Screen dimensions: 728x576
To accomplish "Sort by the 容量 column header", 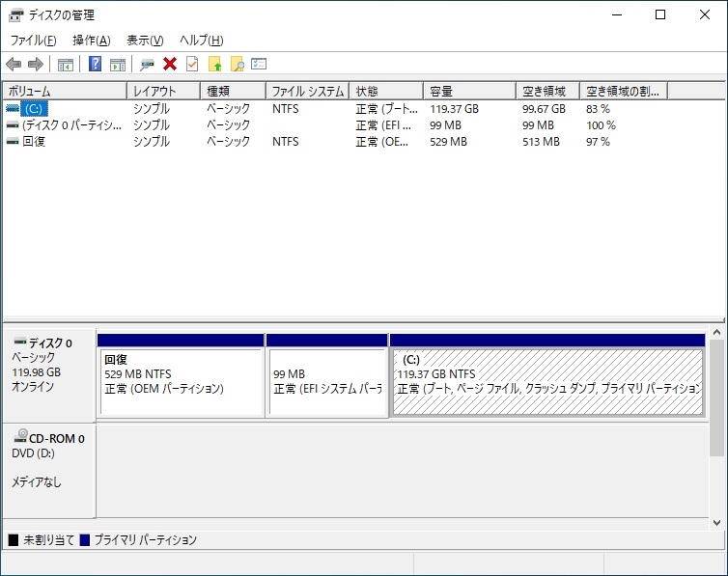I will (470, 91).
